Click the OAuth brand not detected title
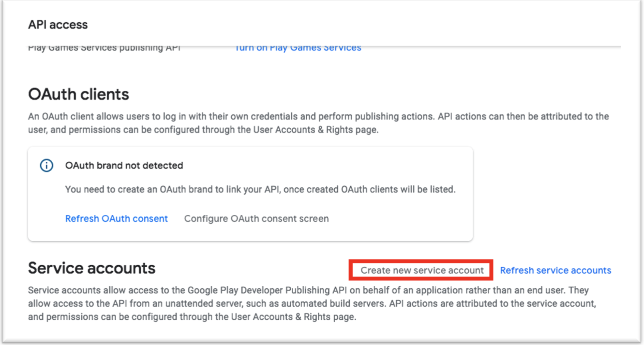The image size is (644, 345). [x=124, y=165]
